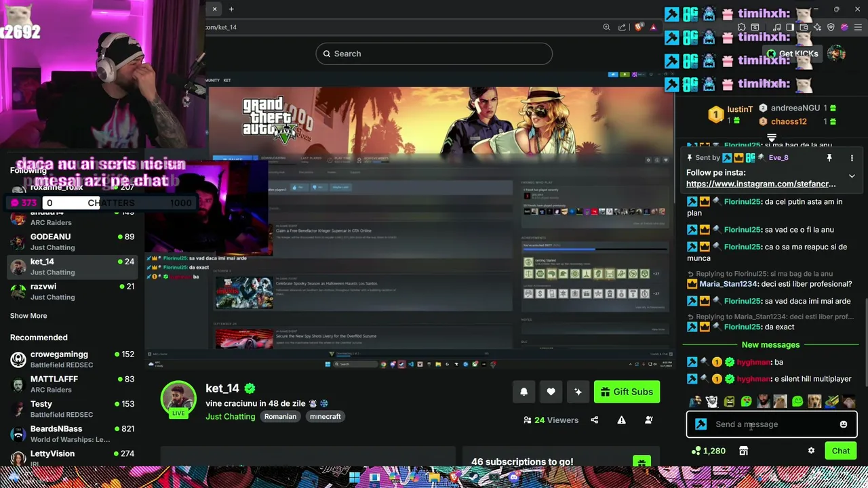The height and width of the screenshot is (488, 868).
Task: Click the Discord icon on taskbar
Action: pyautogui.click(x=513, y=479)
